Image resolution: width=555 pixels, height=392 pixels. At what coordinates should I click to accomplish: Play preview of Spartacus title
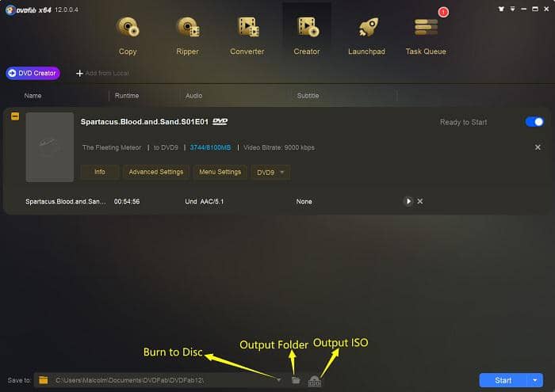(408, 201)
